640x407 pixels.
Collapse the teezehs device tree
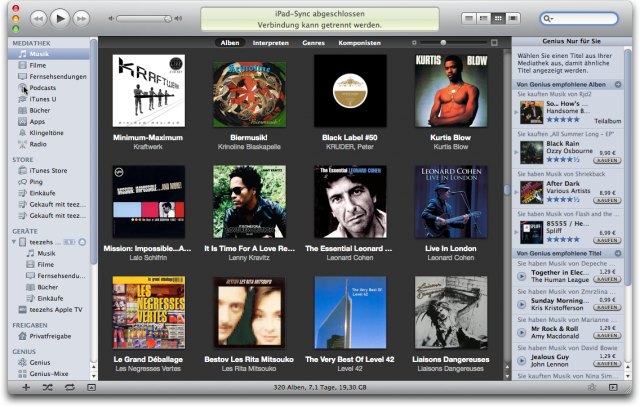point(13,242)
